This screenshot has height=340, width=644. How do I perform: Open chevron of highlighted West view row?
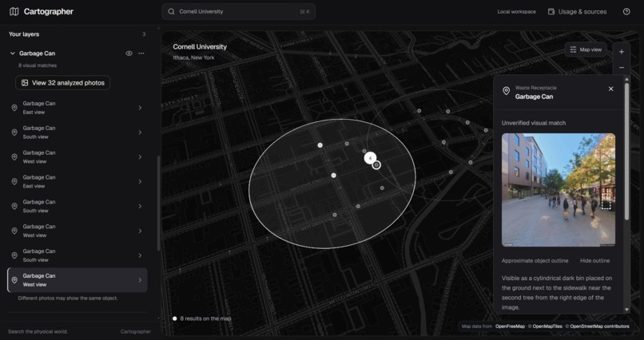(140, 280)
